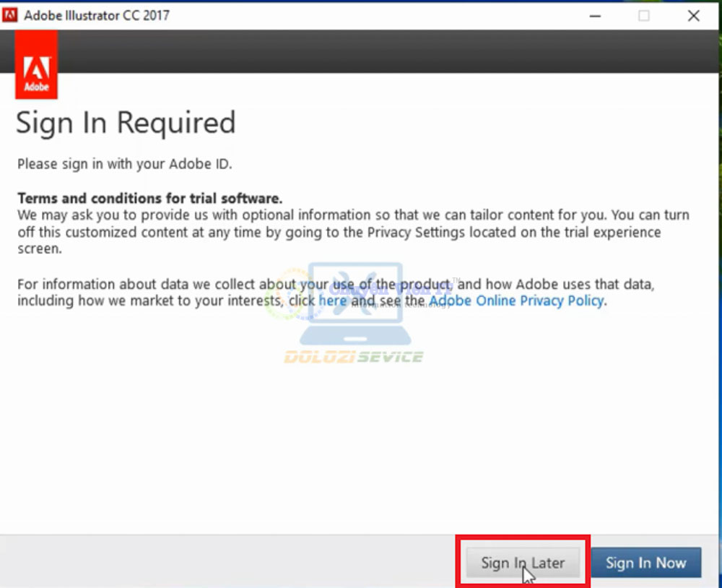The image size is (722, 588).
Task: Click the DOLOZI SEVICE watermark text
Action: (x=354, y=357)
